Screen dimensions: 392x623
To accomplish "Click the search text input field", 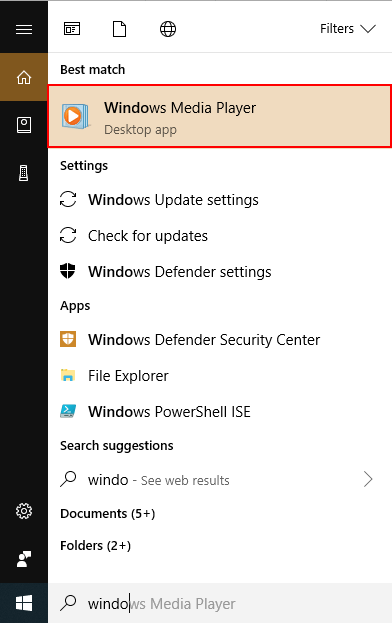I will coord(220,603).
